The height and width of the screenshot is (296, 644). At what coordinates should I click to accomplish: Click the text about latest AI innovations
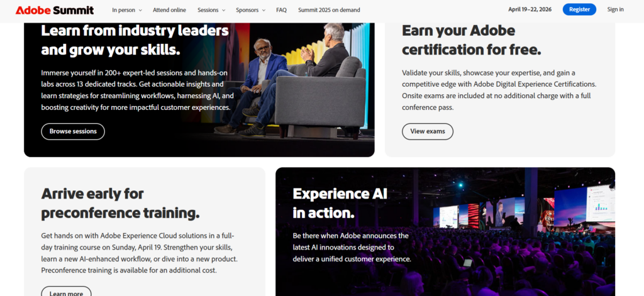coord(352,248)
